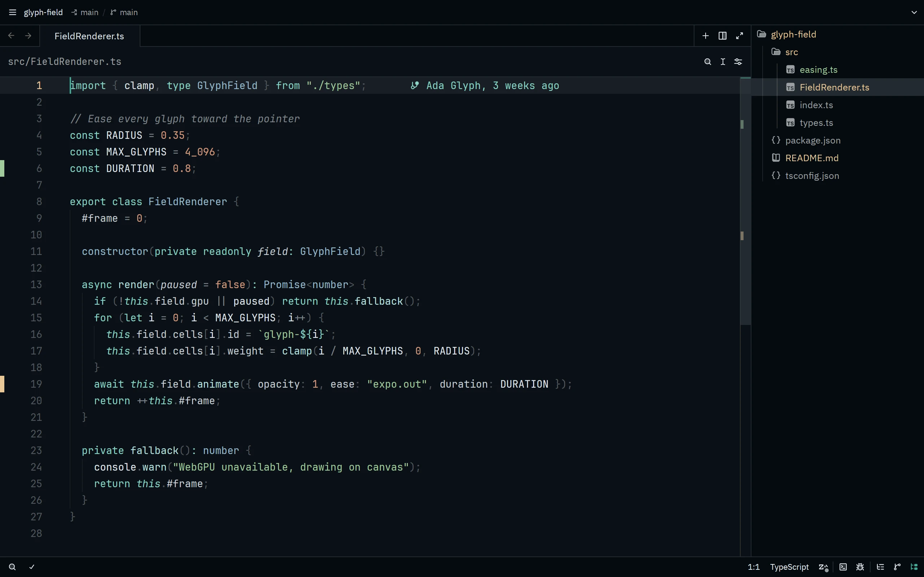Open buffer search magnifier icon
924x577 pixels.
(707, 62)
